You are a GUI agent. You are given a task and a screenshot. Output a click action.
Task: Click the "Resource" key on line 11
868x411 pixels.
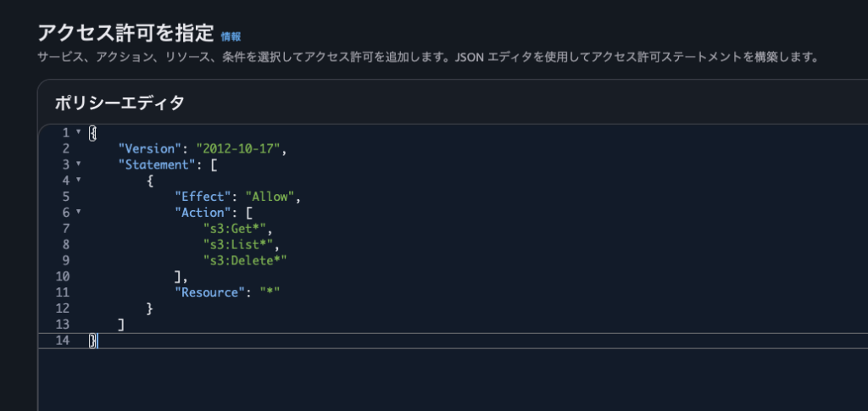[x=209, y=292]
